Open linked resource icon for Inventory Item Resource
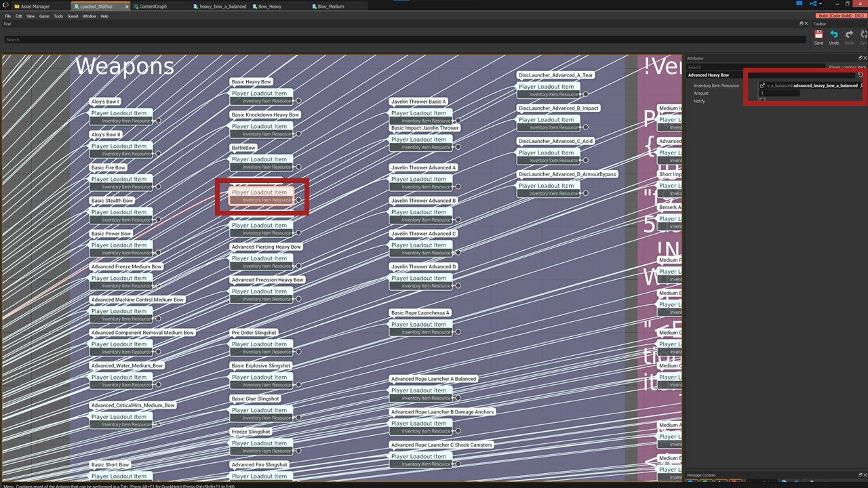868x488 pixels. tap(762, 85)
